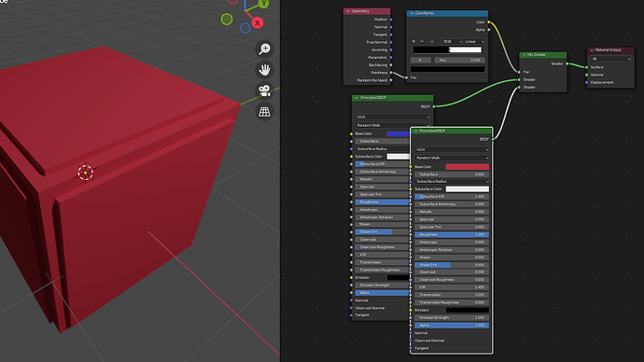Viewport: 644px width, 362px height.
Task: Click Transmission field in selected Principled BSDF
Action: [452, 295]
